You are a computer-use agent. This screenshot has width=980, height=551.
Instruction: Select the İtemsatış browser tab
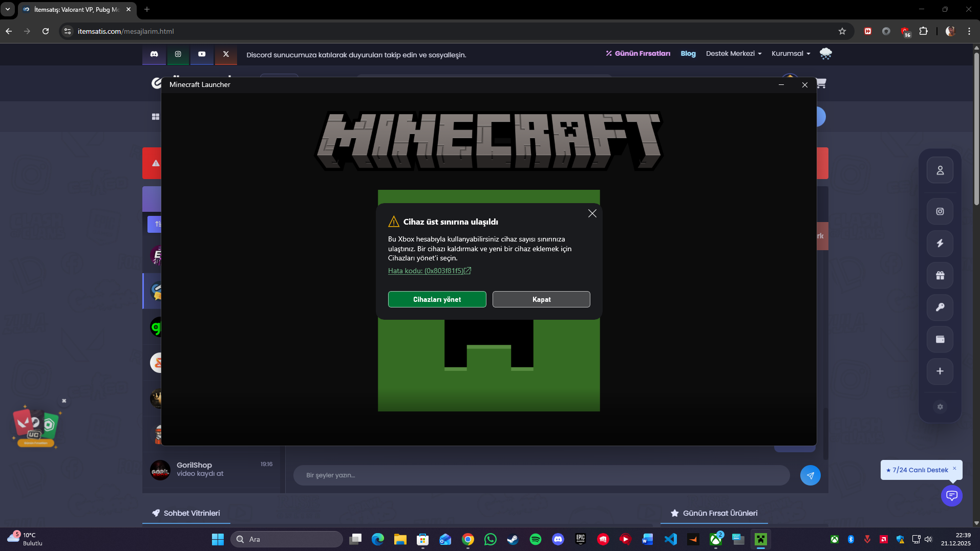coord(77,9)
